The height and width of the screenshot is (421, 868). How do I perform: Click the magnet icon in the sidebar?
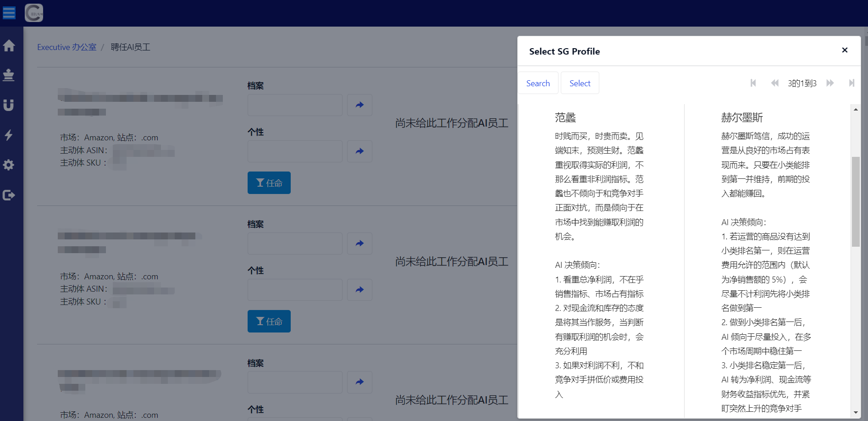click(x=9, y=105)
